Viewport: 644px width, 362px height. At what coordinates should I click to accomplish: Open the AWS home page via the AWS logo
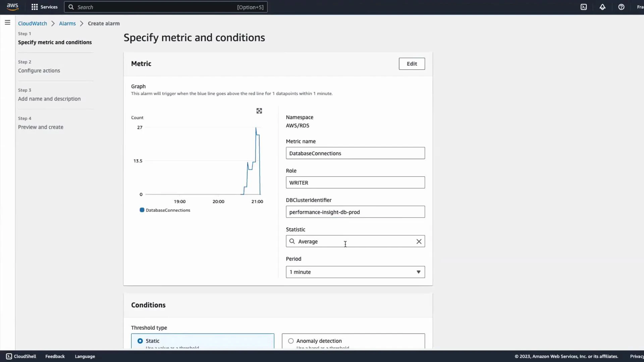coord(12,7)
